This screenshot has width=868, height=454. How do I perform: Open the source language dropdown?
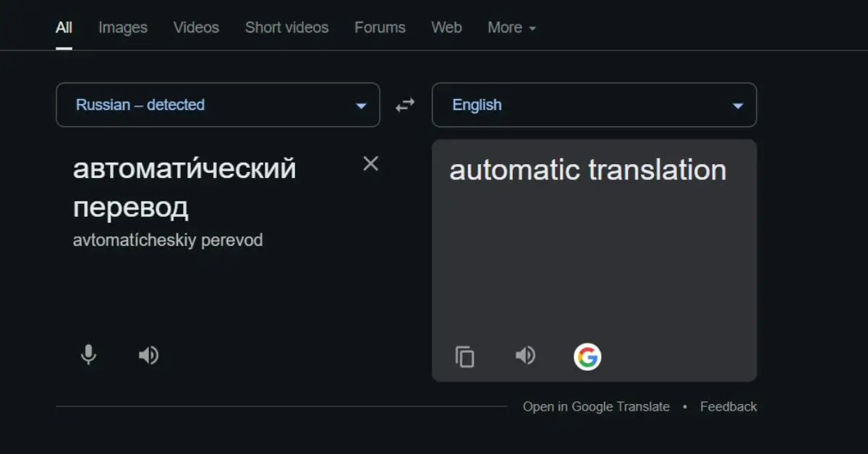click(217, 104)
